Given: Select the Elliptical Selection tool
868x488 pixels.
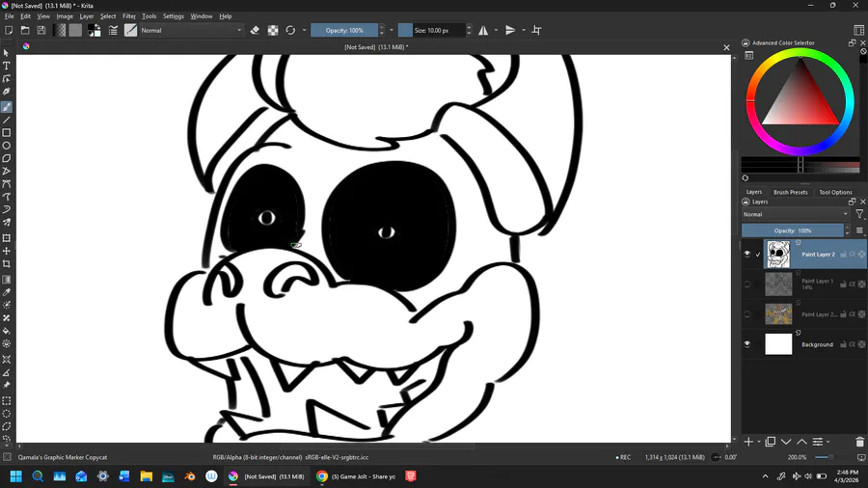Looking at the screenshot, I should [7, 414].
